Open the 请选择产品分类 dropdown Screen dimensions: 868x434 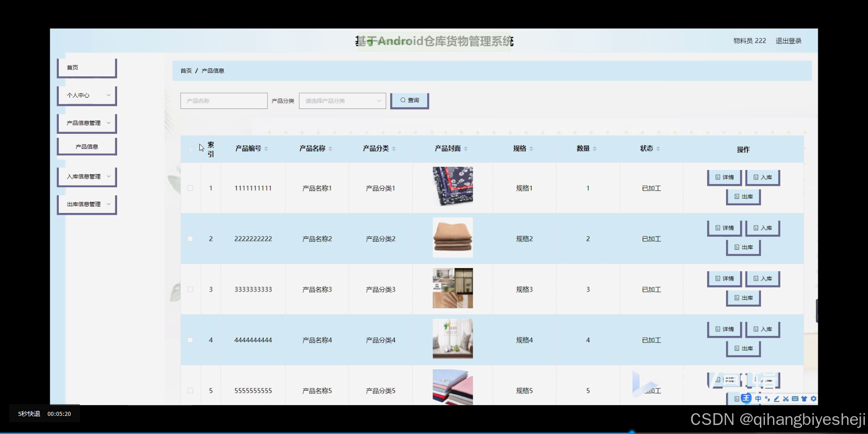tap(342, 100)
